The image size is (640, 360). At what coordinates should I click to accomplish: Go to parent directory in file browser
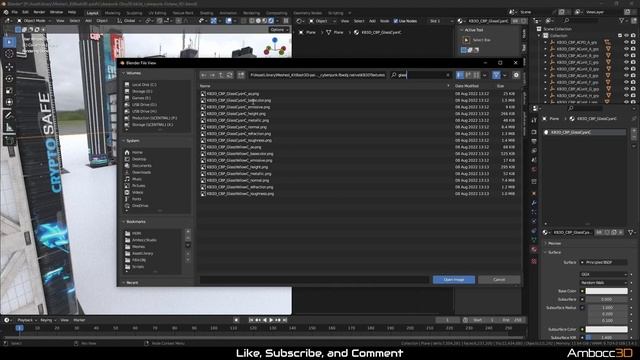(x=221, y=75)
